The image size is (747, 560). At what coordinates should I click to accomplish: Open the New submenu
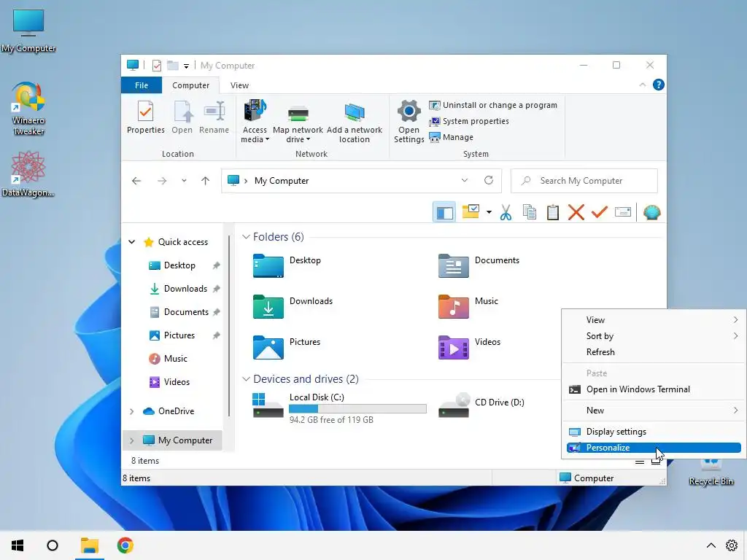click(654, 411)
